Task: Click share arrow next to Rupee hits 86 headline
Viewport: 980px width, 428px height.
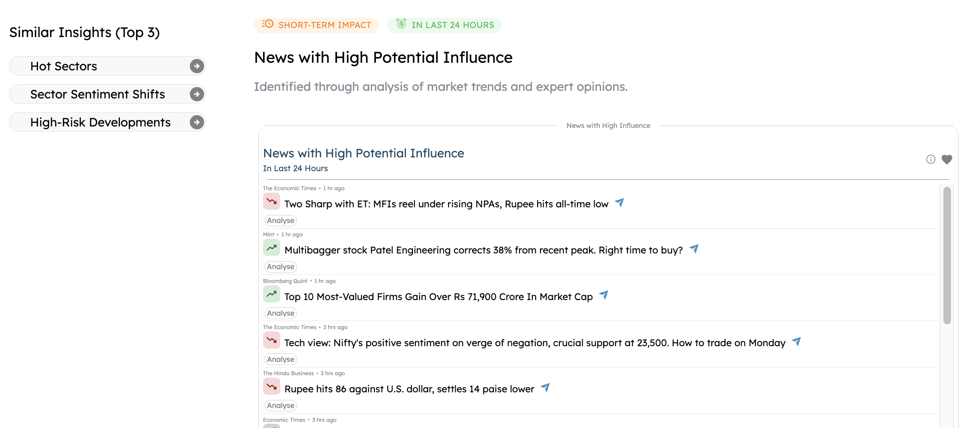Action: click(x=545, y=388)
